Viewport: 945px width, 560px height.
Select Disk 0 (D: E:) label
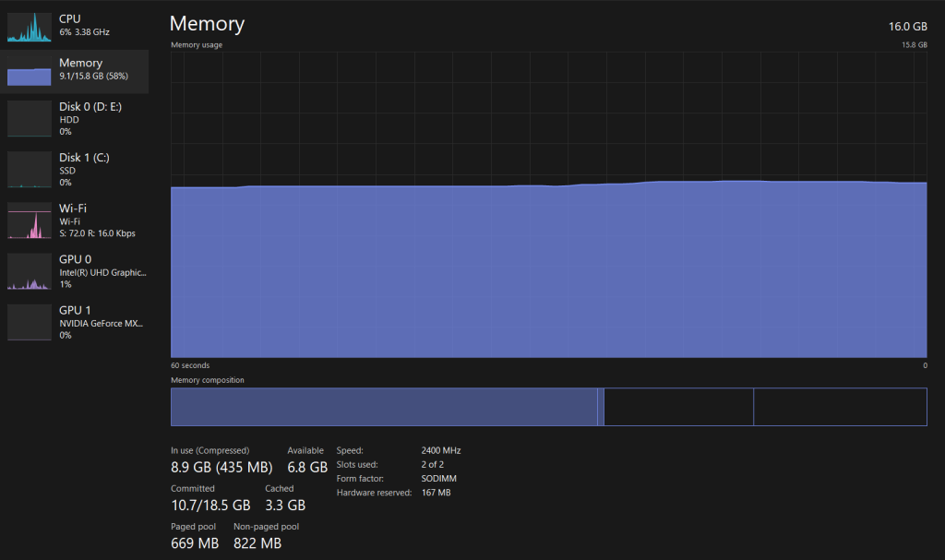coord(90,107)
